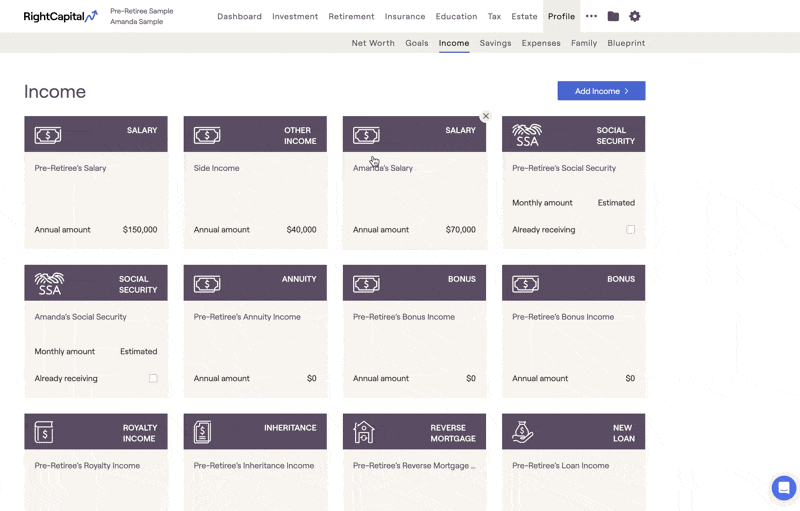Screen dimensions: 800x511
Task: Click document icon on Royalty Income card
Action: point(44,432)
